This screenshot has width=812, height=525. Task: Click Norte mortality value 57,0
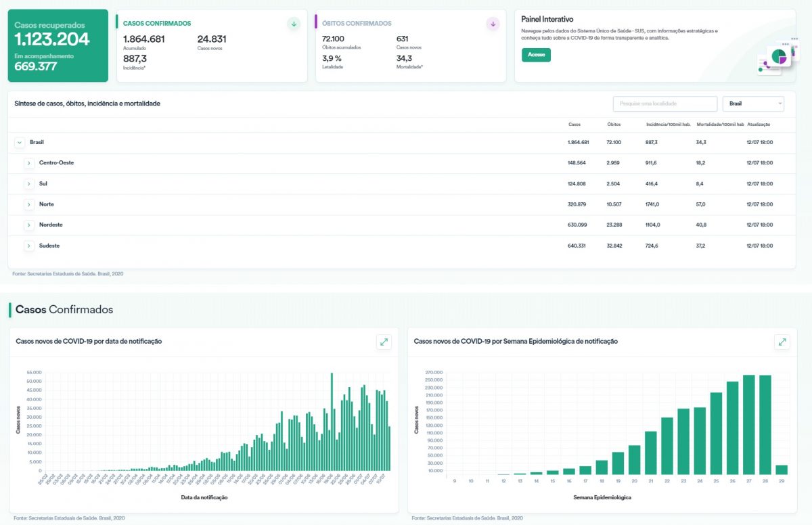tap(701, 204)
